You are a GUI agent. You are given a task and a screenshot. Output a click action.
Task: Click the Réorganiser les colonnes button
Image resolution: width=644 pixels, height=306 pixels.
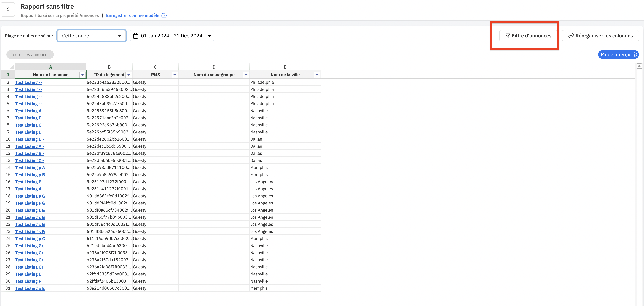[x=600, y=36]
